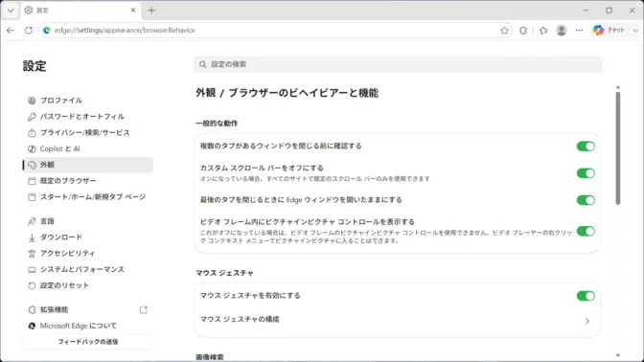The width and height of the screenshot is (644, 362).
Task: Click the external link icon beside 拡張機能
Action: click(x=144, y=310)
